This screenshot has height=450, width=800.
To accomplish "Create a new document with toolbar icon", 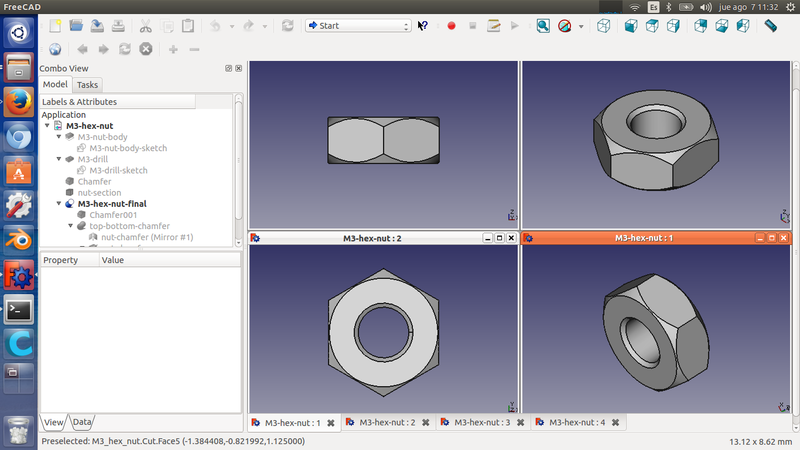I will 54,25.
